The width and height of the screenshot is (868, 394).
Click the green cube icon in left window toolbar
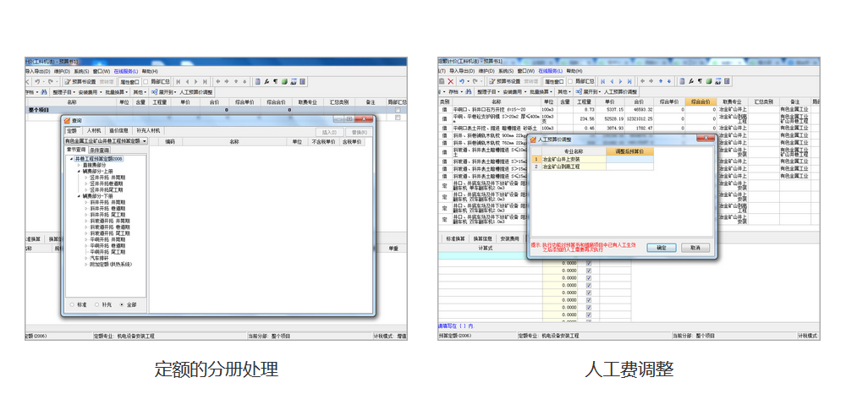284,82
